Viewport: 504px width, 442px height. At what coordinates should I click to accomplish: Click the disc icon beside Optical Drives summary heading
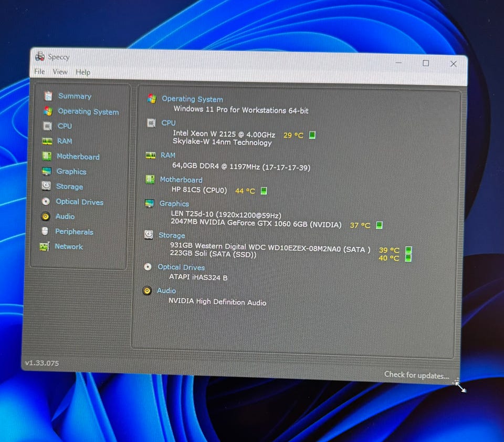point(148,266)
